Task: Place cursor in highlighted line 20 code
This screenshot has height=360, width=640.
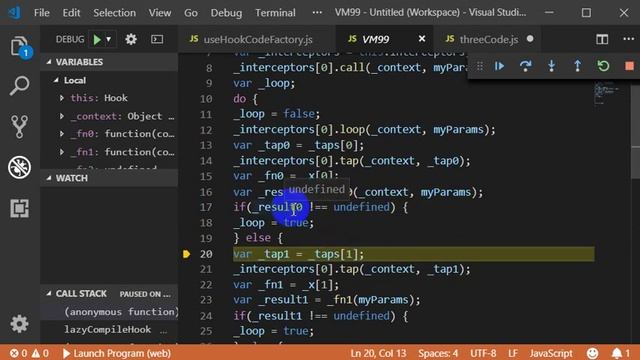Action: pyautogui.click(x=413, y=254)
